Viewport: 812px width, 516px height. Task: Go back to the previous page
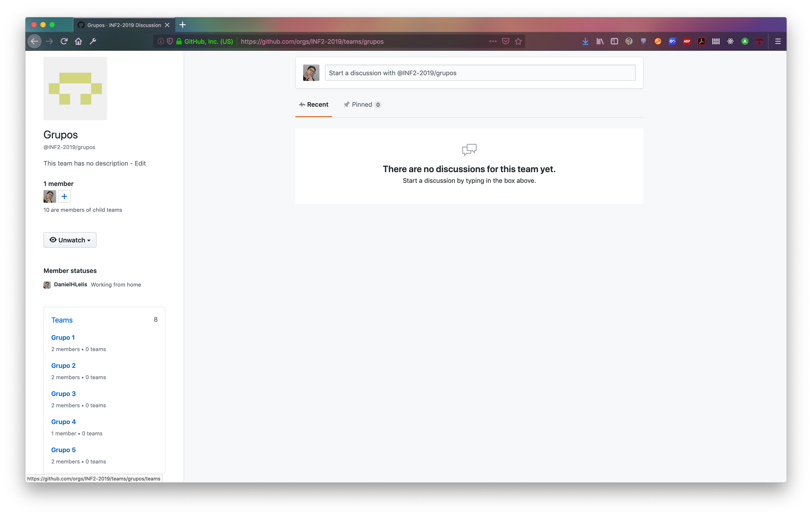pos(34,41)
